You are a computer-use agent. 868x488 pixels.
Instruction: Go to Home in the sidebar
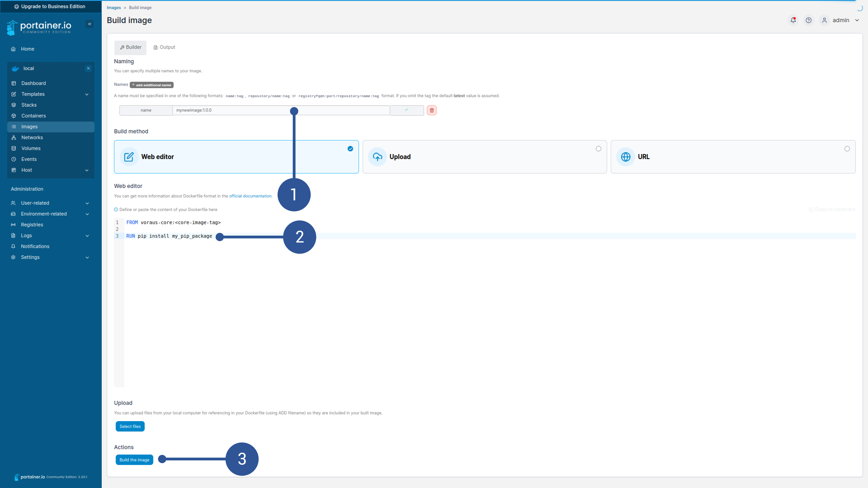click(x=27, y=49)
